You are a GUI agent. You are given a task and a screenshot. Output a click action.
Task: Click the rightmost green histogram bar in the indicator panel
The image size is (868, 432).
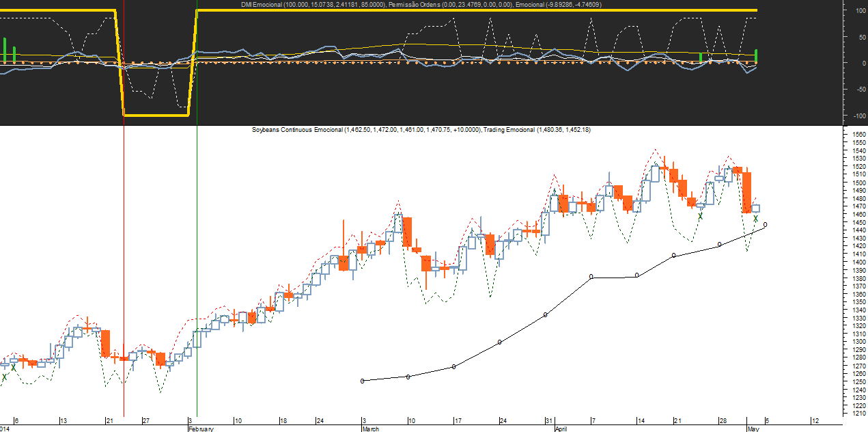click(x=756, y=55)
